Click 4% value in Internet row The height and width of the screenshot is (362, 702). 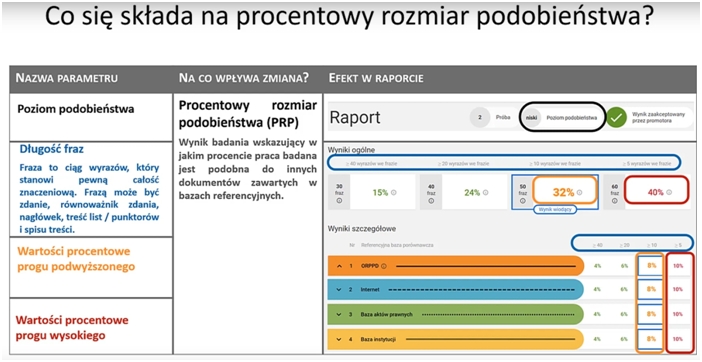point(597,290)
